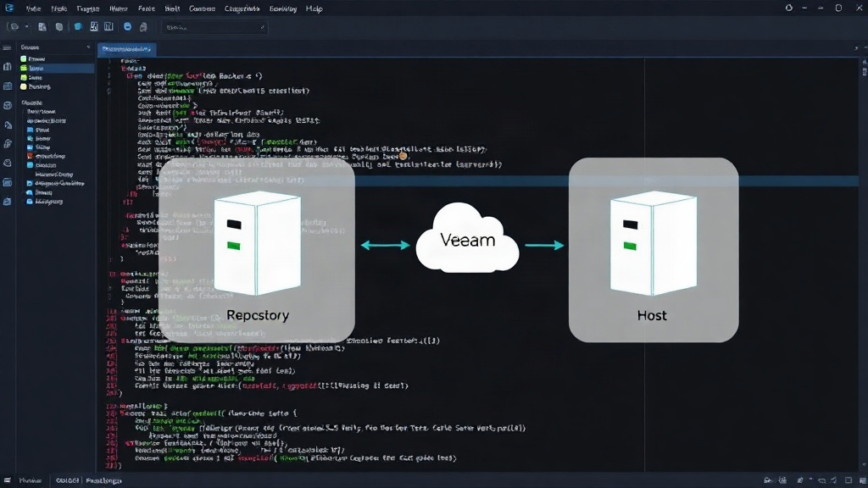This screenshot has height=488, width=868.
Task: Click the small icon at the editor tab bar's right
Action: click(856, 48)
